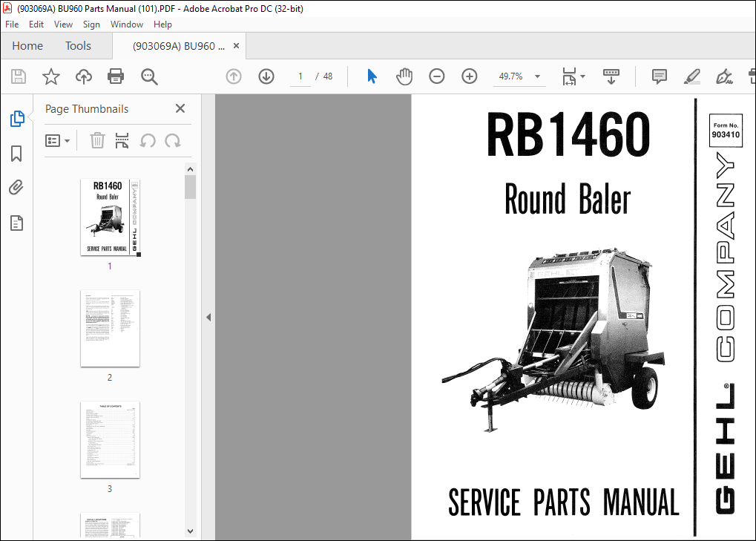Go to previous page with up arrow
The height and width of the screenshot is (541, 756).
pyautogui.click(x=234, y=76)
